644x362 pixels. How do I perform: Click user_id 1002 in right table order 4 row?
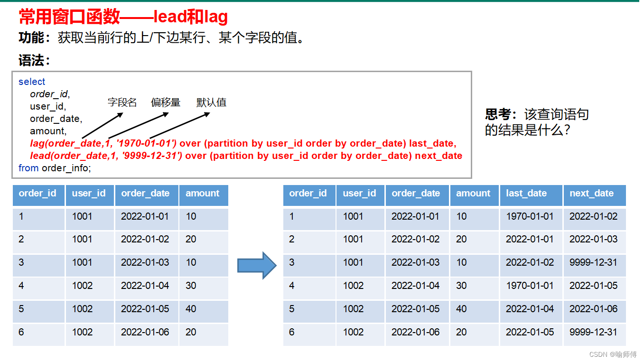(x=353, y=286)
